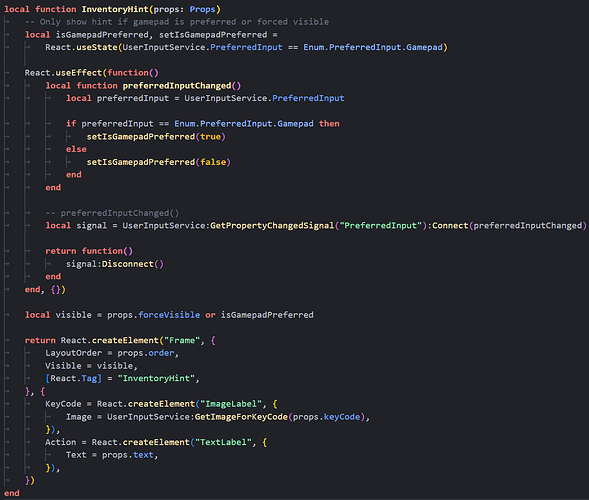The height and width of the screenshot is (500, 589).
Task: Click the React.Tag key
Action: click(x=73, y=378)
